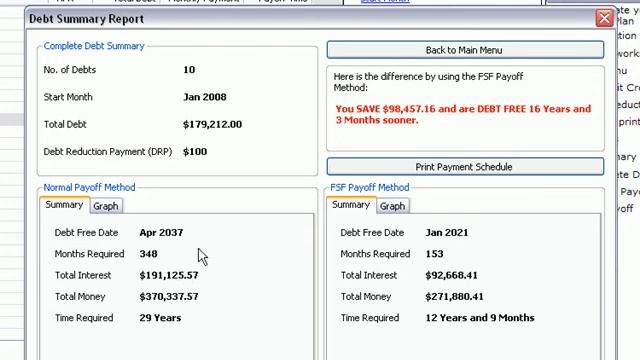Switch to Graph tab under Normal Payoff Method
Image resolution: width=640 pixels, height=360 pixels.
(x=106, y=206)
